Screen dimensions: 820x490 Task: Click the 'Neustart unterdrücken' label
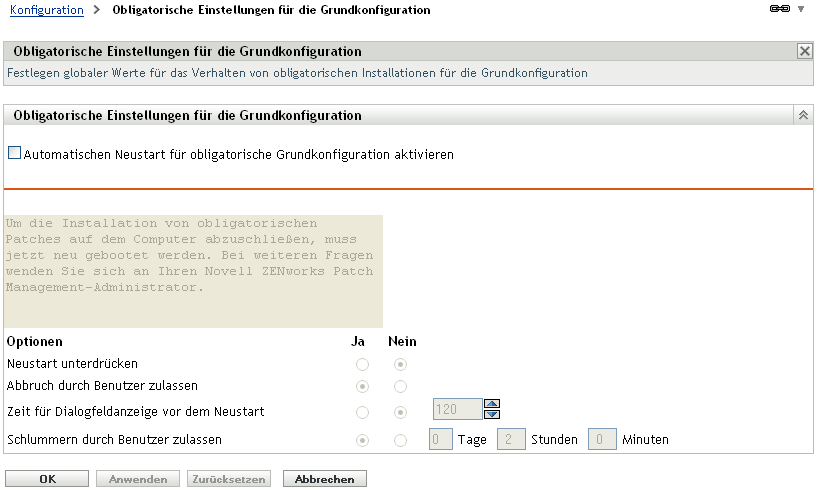(72, 363)
